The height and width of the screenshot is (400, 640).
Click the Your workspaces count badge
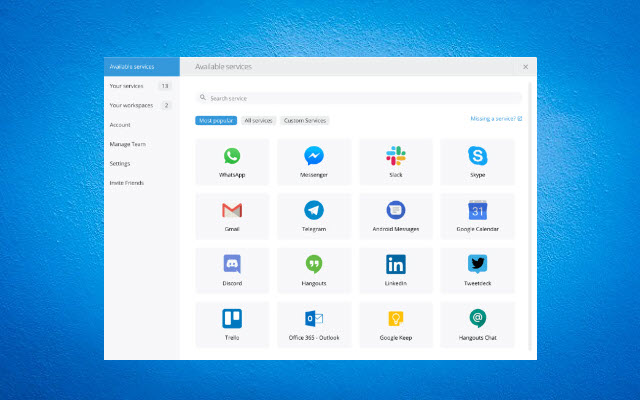click(166, 105)
